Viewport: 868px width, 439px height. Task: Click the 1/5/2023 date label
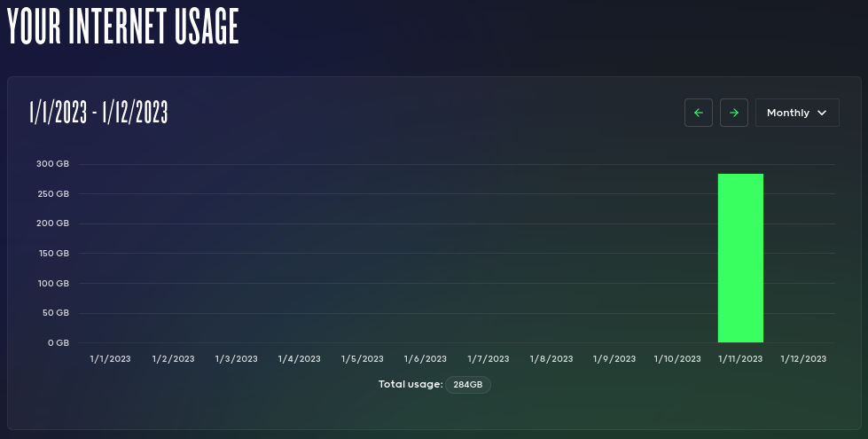363,359
